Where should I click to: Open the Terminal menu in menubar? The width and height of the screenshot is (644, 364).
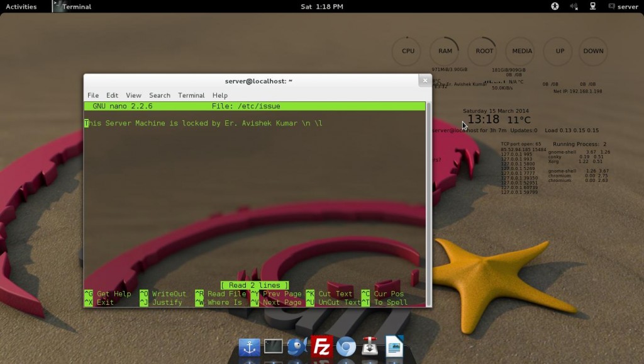pos(191,95)
